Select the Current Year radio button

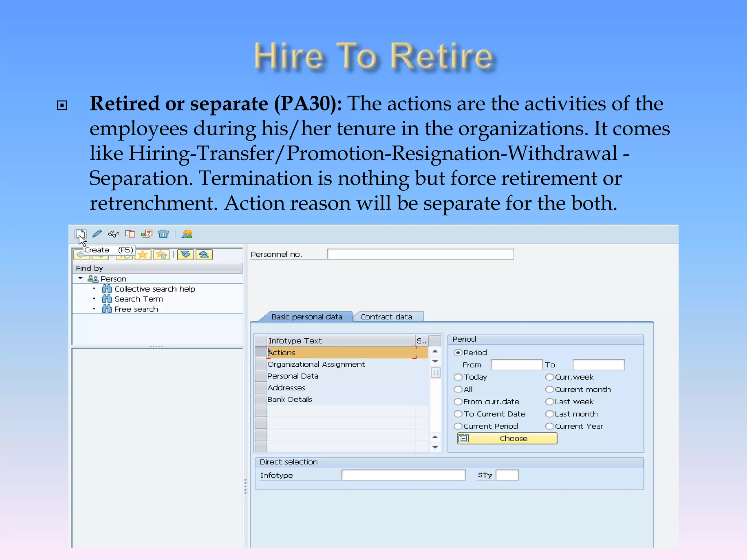point(550,426)
